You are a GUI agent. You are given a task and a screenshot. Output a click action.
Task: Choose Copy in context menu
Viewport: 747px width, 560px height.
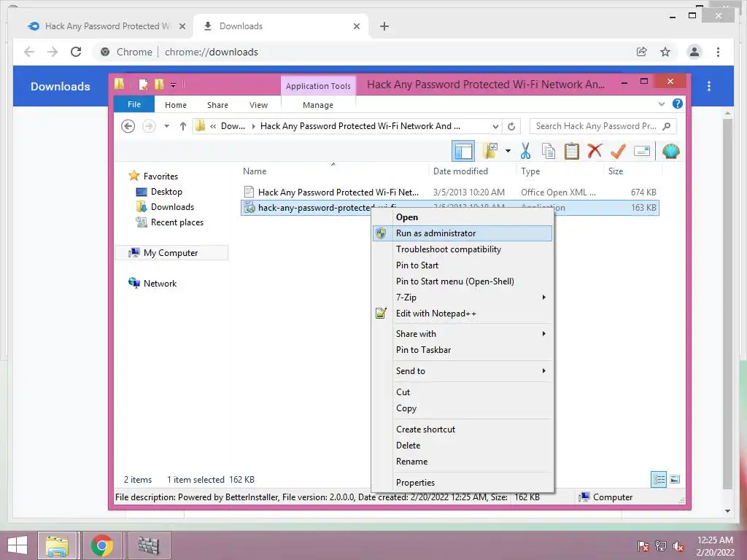coord(462,408)
